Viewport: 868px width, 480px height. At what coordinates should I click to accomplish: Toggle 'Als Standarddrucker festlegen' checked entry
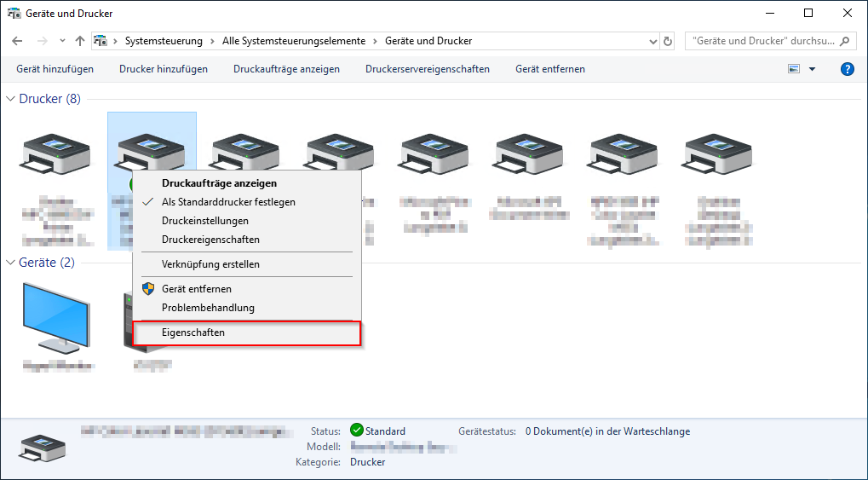pyautogui.click(x=228, y=202)
